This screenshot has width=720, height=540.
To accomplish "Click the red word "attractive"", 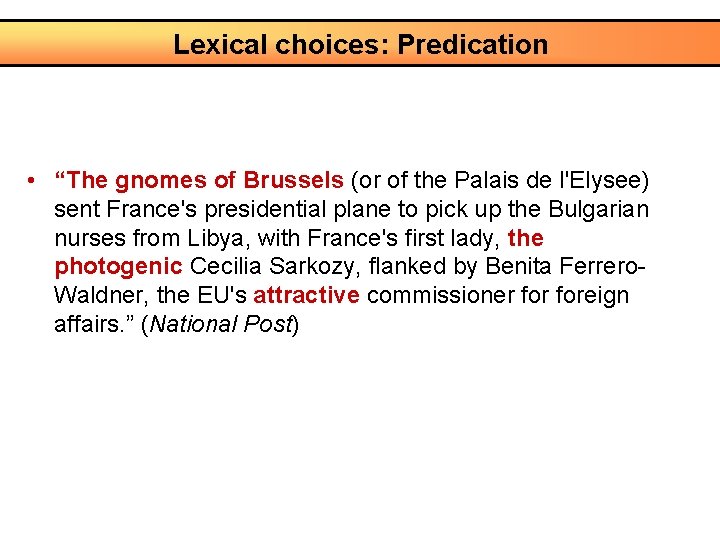I will click(x=306, y=296).
